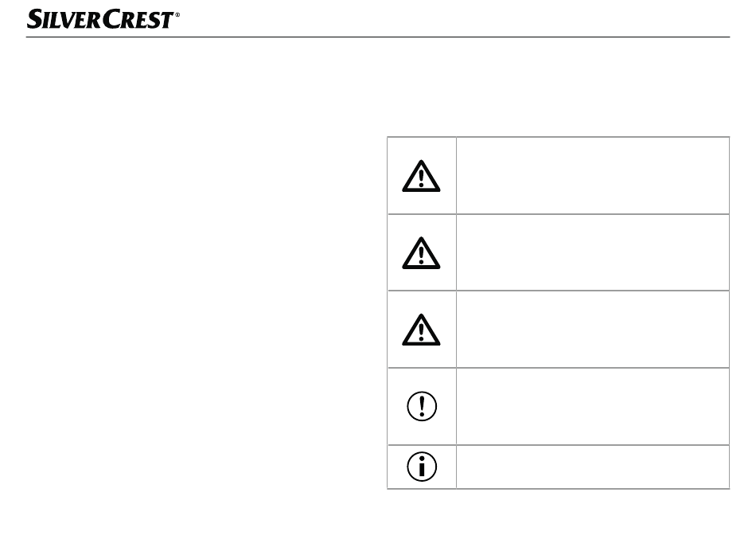Click the horizontal rule beneath the SilverCrest logo
Image resolution: width=756 pixels, height=543 pixels.
coord(378,37)
